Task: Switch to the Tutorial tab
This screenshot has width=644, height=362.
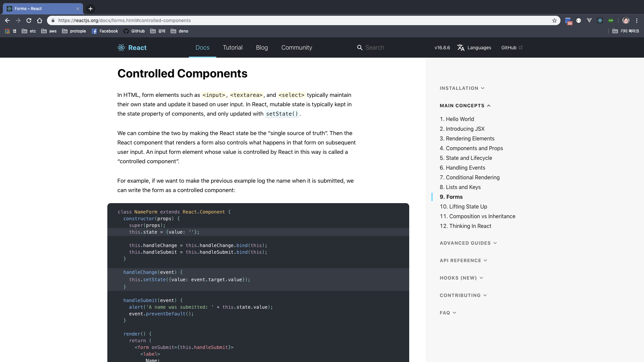Action: coord(232,48)
